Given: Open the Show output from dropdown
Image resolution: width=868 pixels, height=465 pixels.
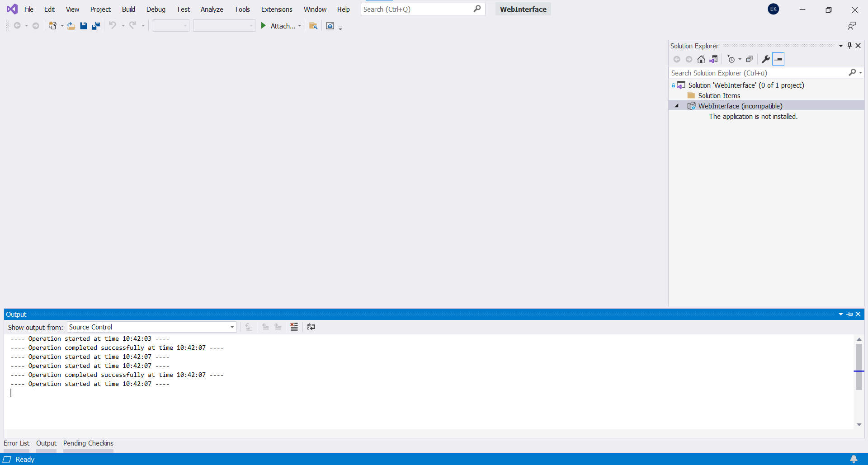Looking at the screenshot, I should click(232, 327).
